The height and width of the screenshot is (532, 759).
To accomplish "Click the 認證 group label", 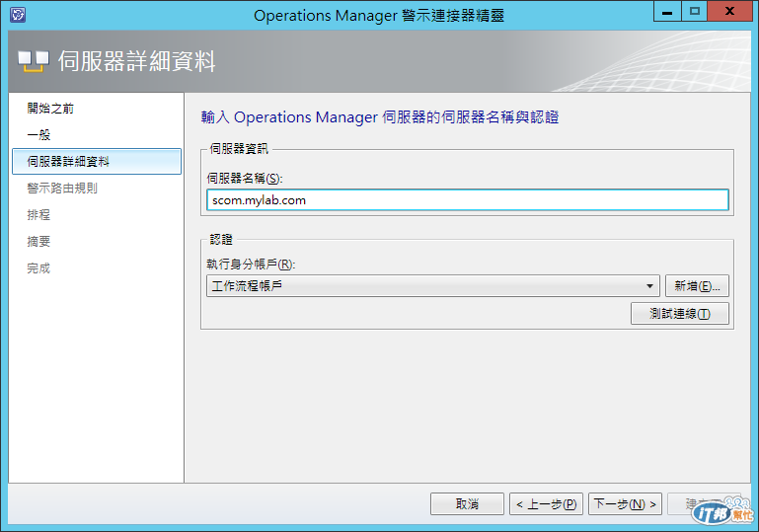I will (x=221, y=239).
